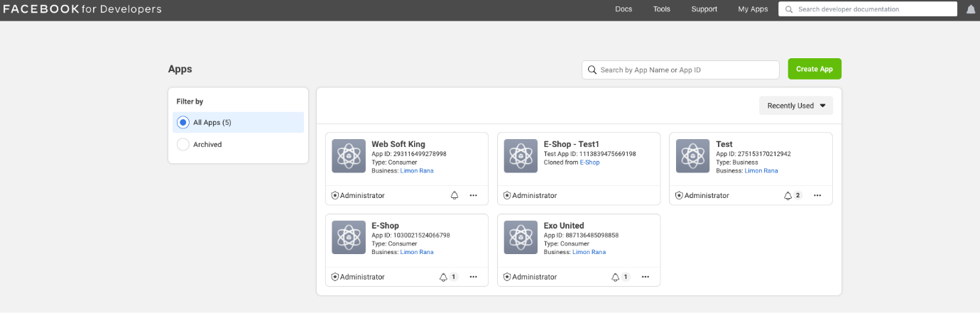This screenshot has width=980, height=313.
Task: Open the Tools menu
Action: pos(662,9)
